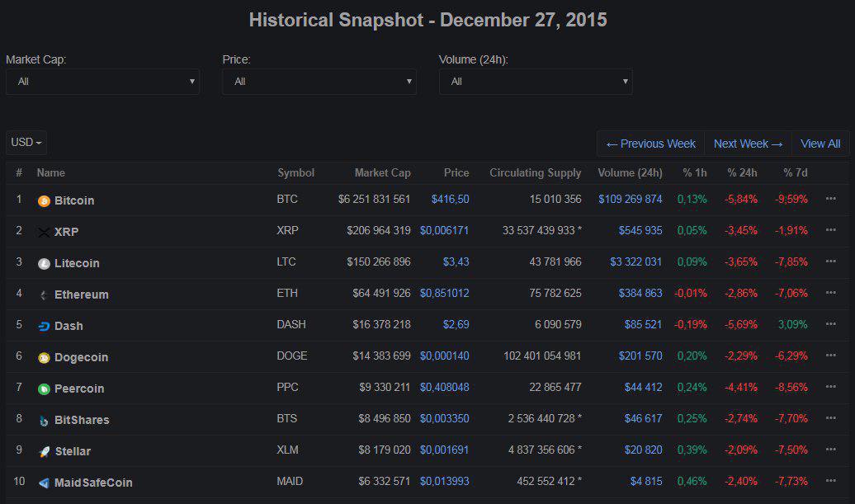Click XRP price $0,006171 link
The image size is (855, 504).
coord(444,230)
